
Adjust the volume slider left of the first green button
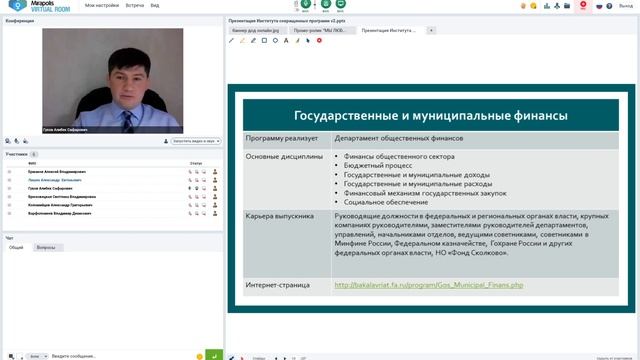[x=296, y=5]
